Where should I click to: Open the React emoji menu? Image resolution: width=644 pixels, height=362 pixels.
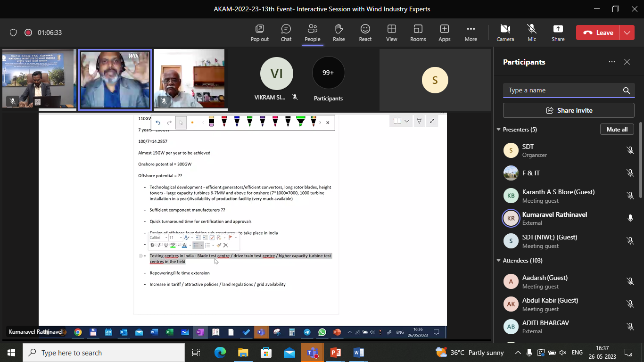click(x=365, y=33)
